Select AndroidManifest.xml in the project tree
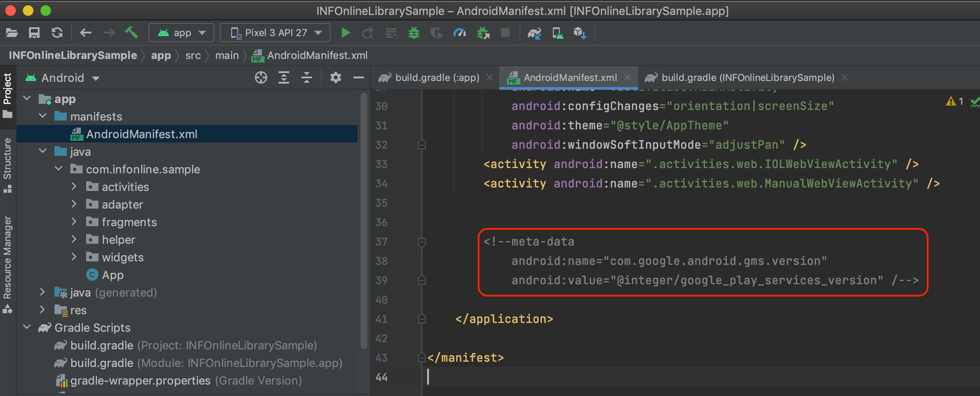The height and width of the screenshot is (396, 980). (187, 134)
